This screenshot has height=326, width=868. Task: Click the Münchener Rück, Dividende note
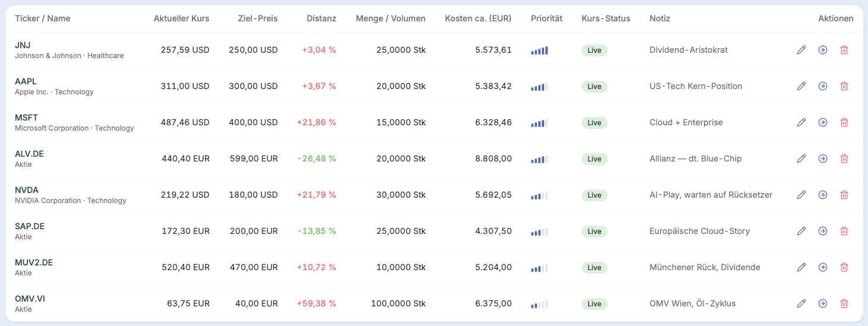(705, 267)
